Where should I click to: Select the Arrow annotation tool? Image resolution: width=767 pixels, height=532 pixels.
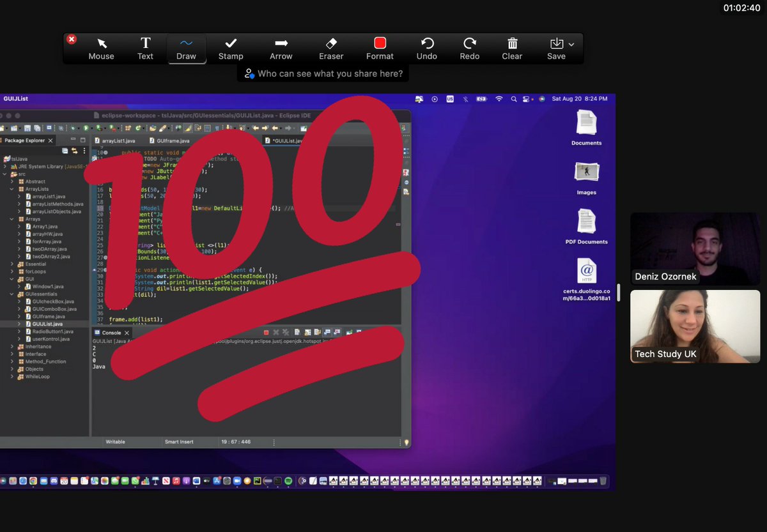(281, 48)
